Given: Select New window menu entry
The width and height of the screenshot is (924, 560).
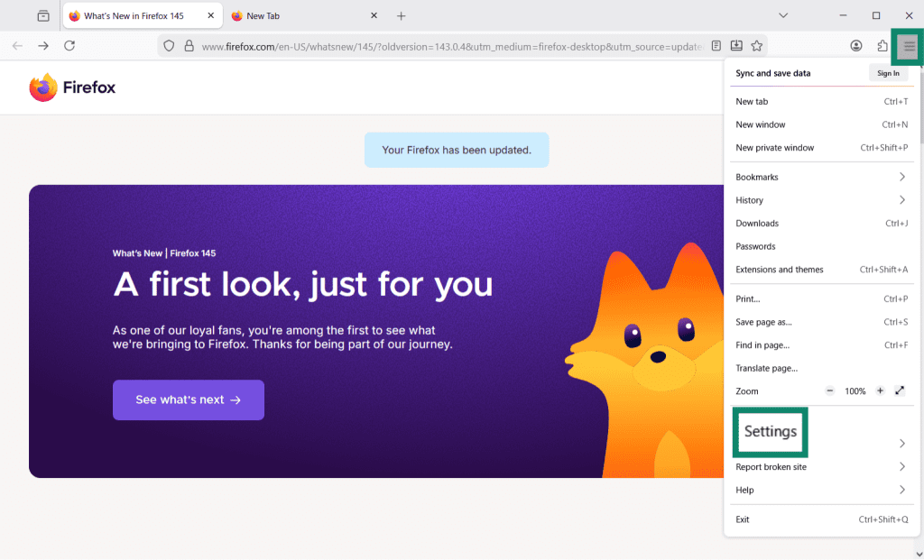Looking at the screenshot, I should tap(821, 124).
